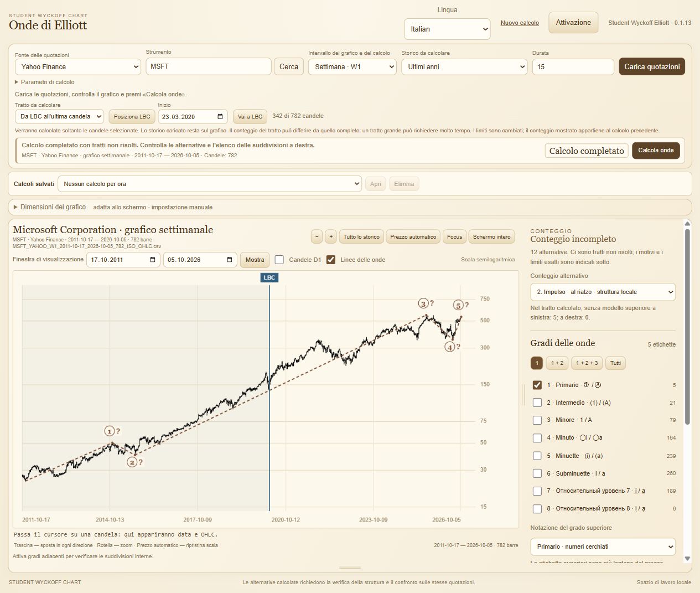The height and width of the screenshot is (593, 700).
Task: Click circled wave 2 label on chart
Action: tap(132, 462)
